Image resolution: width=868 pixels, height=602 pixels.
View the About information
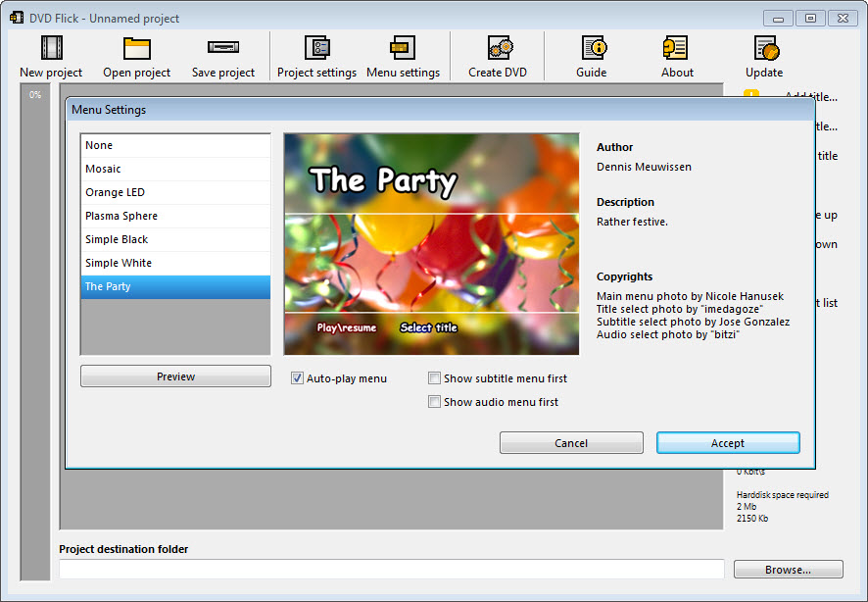(676, 54)
